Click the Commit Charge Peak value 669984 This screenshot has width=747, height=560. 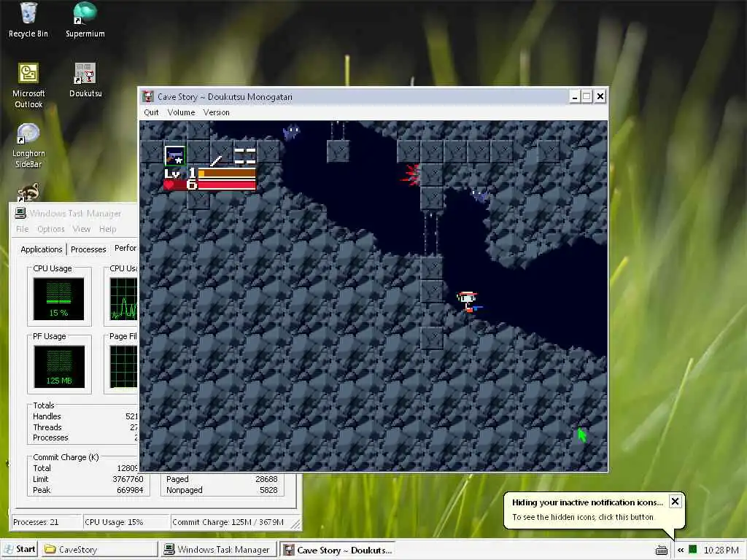(130, 490)
